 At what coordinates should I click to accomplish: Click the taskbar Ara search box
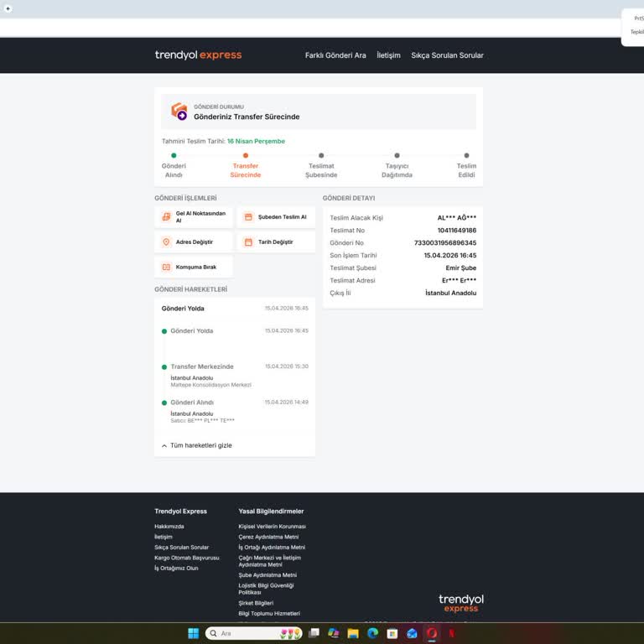[253, 633]
